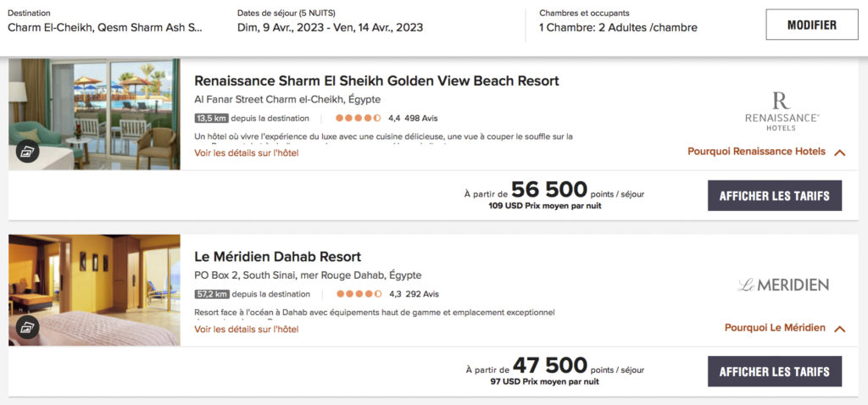Open photo gallery icon on Le Méridien image
The image size is (868, 405).
click(28, 327)
